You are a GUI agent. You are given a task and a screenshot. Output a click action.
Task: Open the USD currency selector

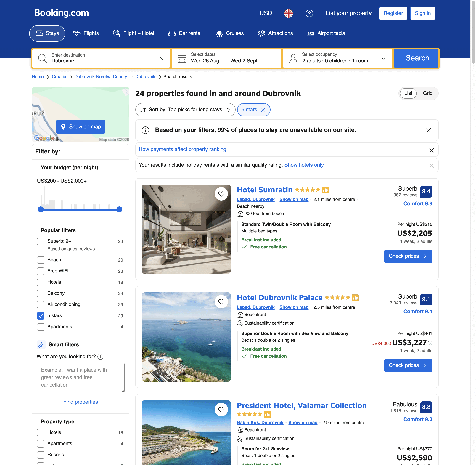click(266, 13)
